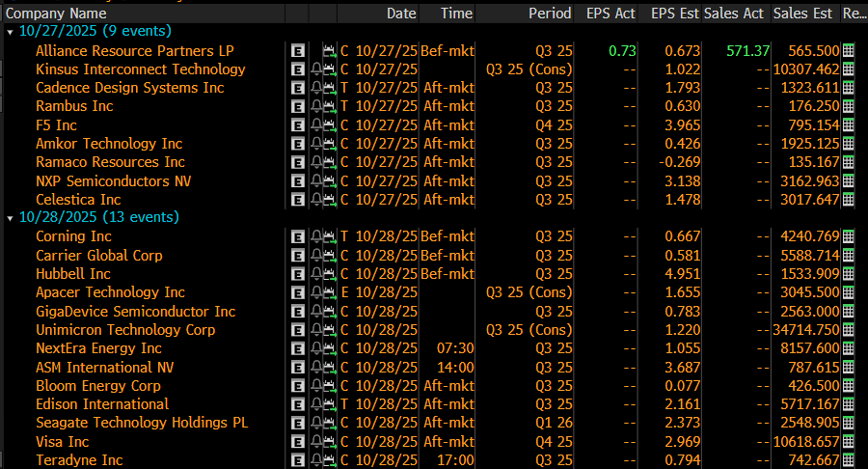Open the grid icon in Edison International row

848,404
